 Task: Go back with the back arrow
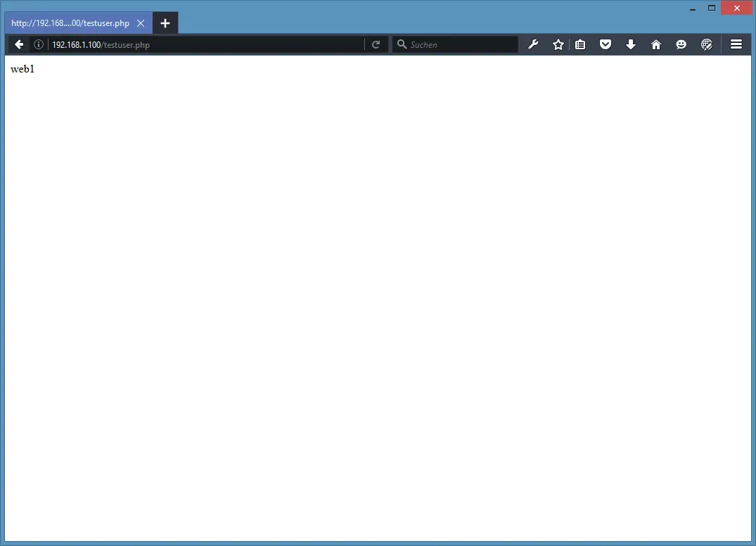pos(19,44)
